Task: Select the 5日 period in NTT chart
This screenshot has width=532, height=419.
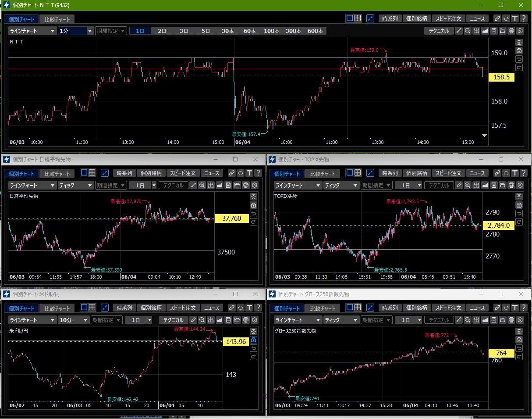Action: coord(206,31)
